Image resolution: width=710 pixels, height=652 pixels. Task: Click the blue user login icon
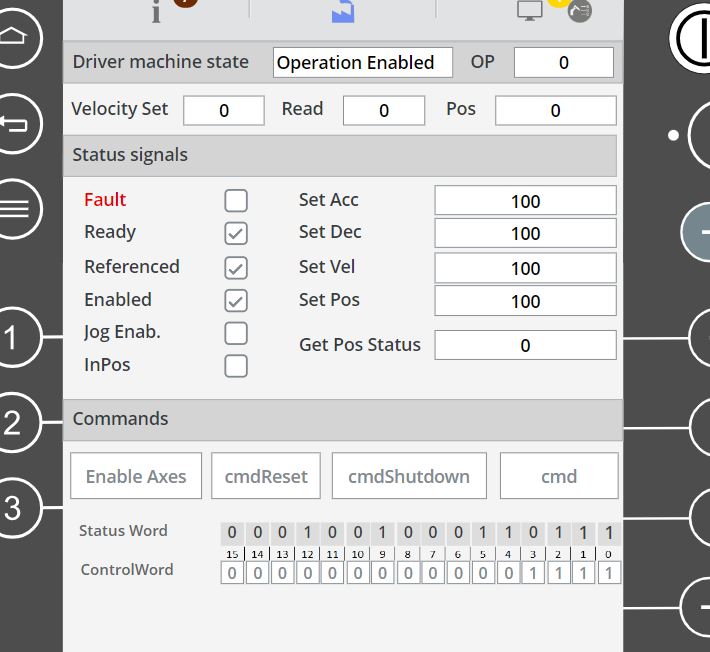[x=343, y=11]
